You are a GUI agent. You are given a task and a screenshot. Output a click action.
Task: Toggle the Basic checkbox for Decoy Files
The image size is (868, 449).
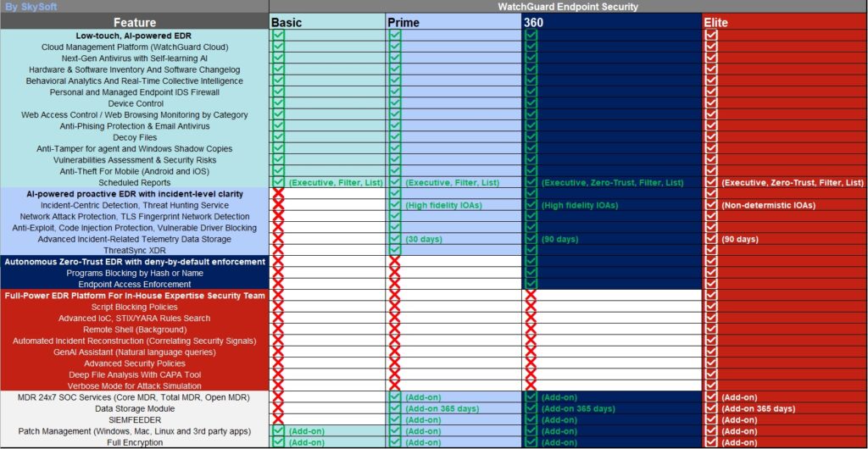278,137
